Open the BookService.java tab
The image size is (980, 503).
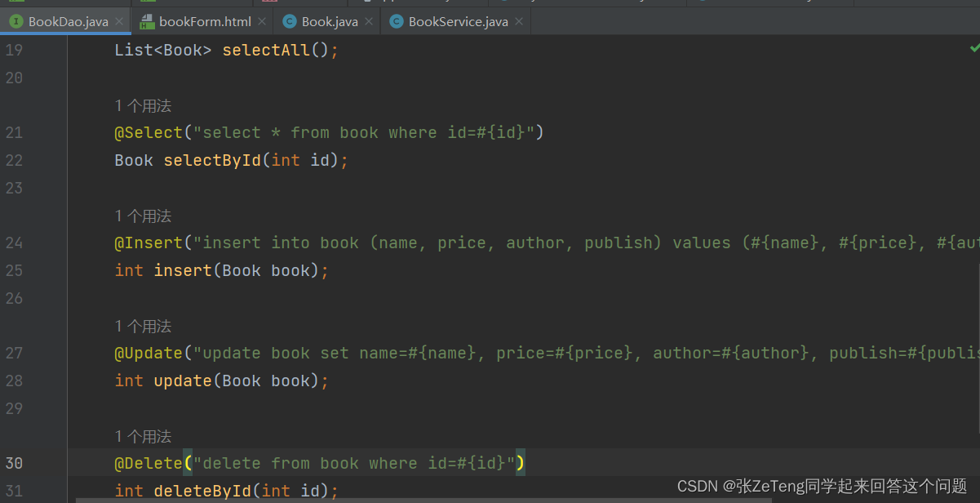pos(458,22)
